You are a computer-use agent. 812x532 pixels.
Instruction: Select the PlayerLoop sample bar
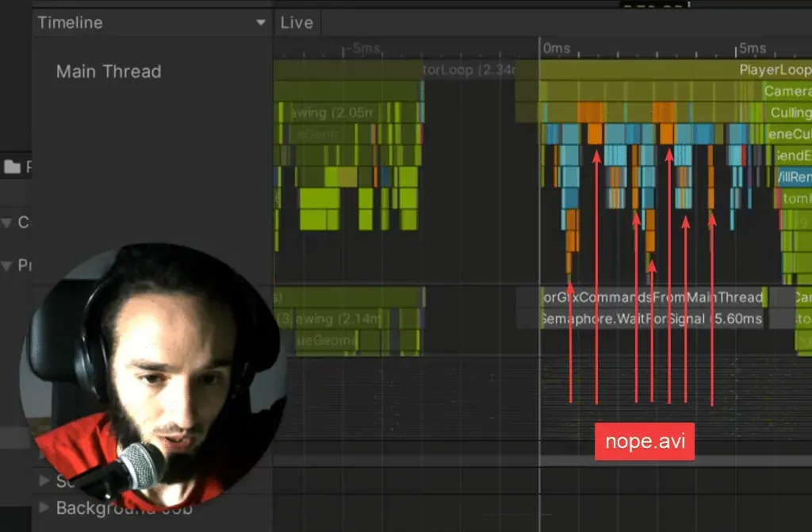tap(774, 70)
